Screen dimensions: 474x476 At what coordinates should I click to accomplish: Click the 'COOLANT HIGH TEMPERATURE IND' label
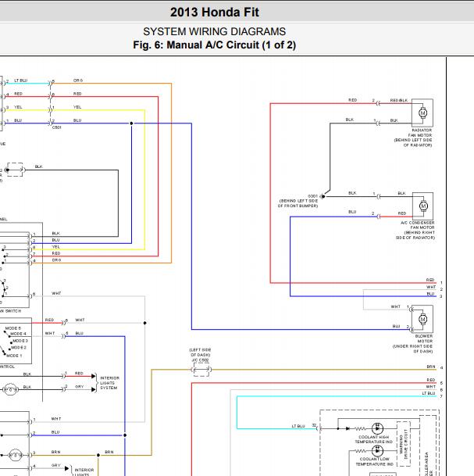(x=373, y=439)
